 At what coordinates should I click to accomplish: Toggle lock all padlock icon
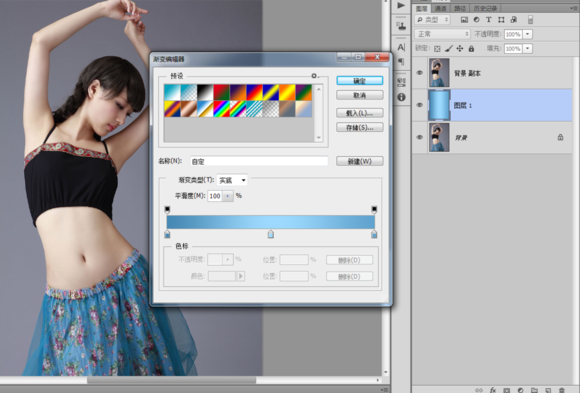(x=471, y=48)
